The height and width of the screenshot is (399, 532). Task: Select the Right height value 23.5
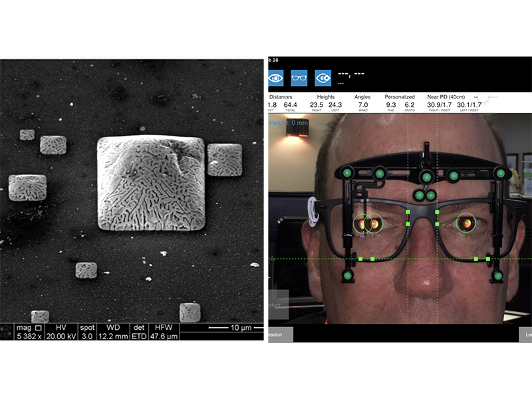[x=317, y=105]
